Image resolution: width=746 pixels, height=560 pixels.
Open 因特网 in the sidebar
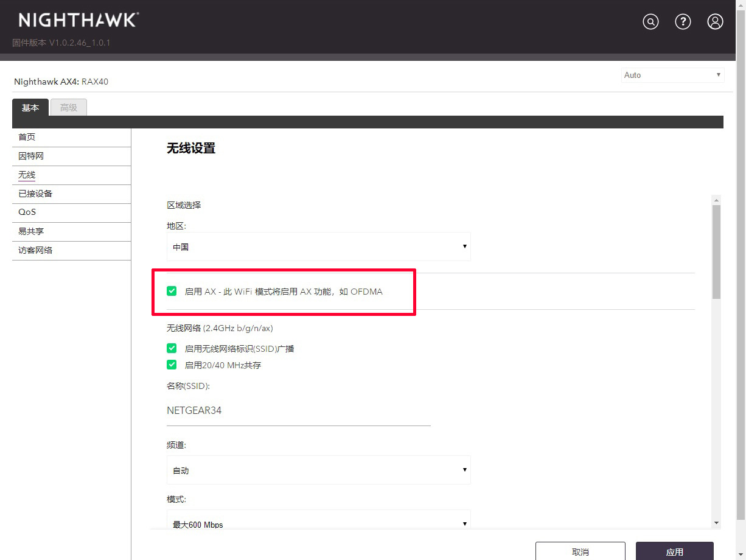point(71,156)
